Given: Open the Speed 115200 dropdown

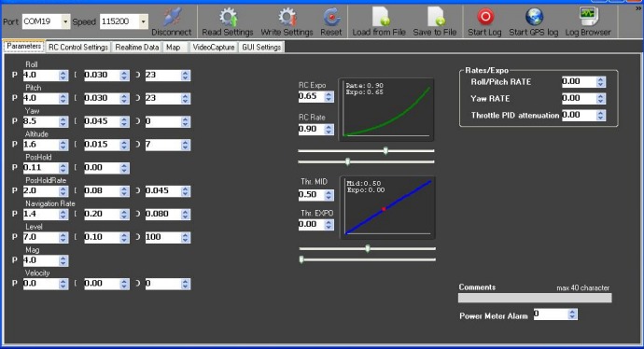Looking at the screenshot, I should (x=144, y=21).
